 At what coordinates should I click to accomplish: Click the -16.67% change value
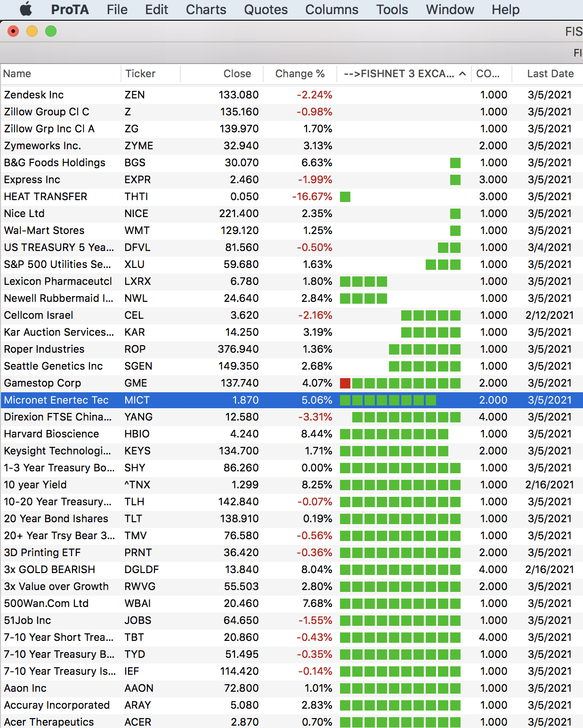312,196
